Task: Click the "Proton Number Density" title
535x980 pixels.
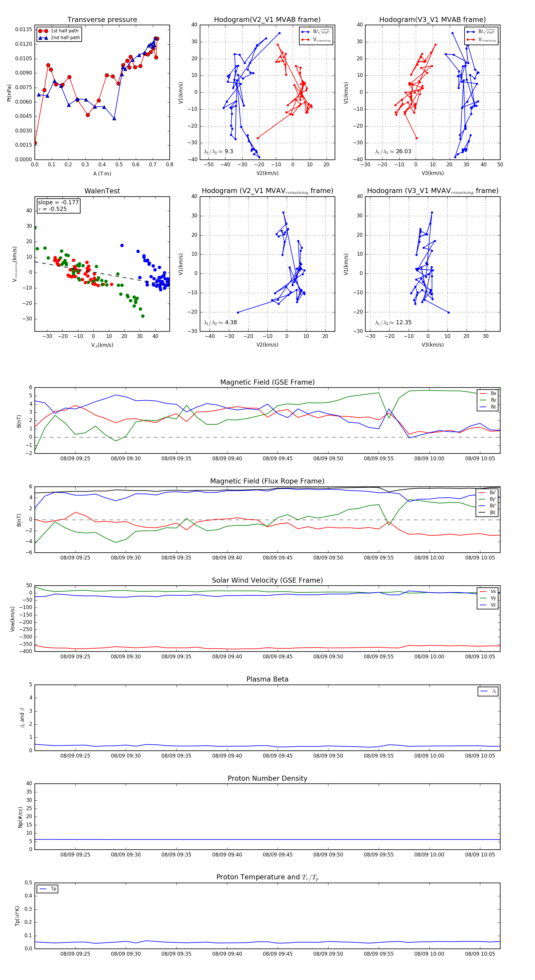Action: point(267,778)
